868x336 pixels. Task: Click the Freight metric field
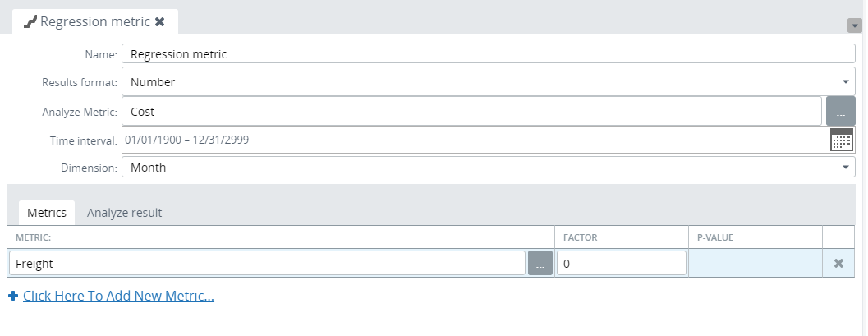pyautogui.click(x=267, y=264)
